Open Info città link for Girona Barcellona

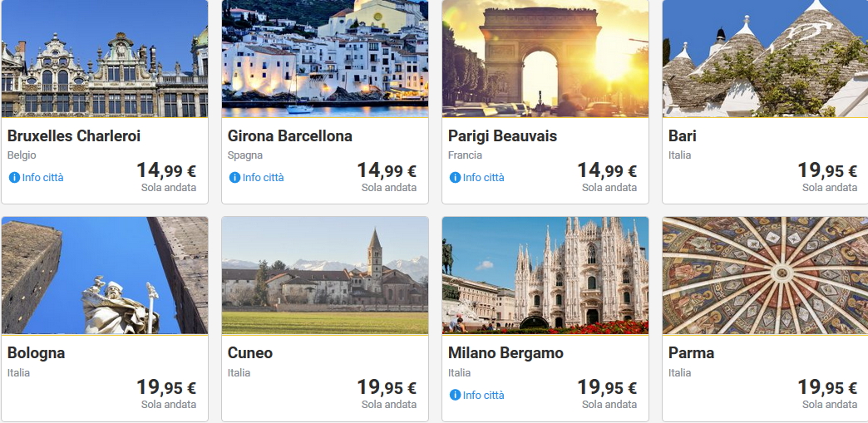click(263, 178)
